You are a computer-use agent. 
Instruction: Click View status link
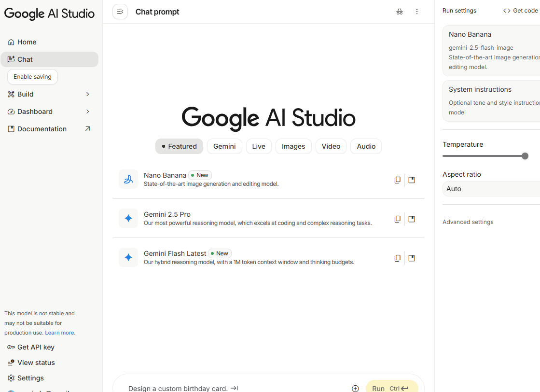click(36, 363)
